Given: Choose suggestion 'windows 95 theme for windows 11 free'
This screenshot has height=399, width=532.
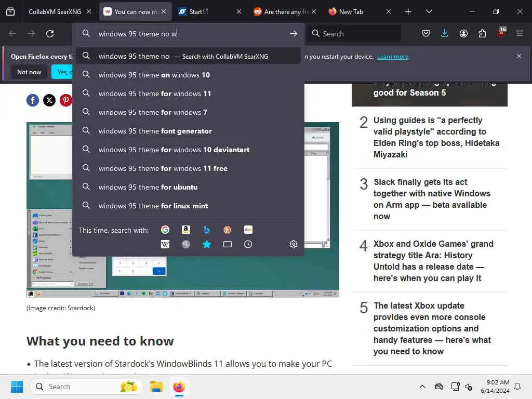Looking at the screenshot, I should click(x=188, y=168).
